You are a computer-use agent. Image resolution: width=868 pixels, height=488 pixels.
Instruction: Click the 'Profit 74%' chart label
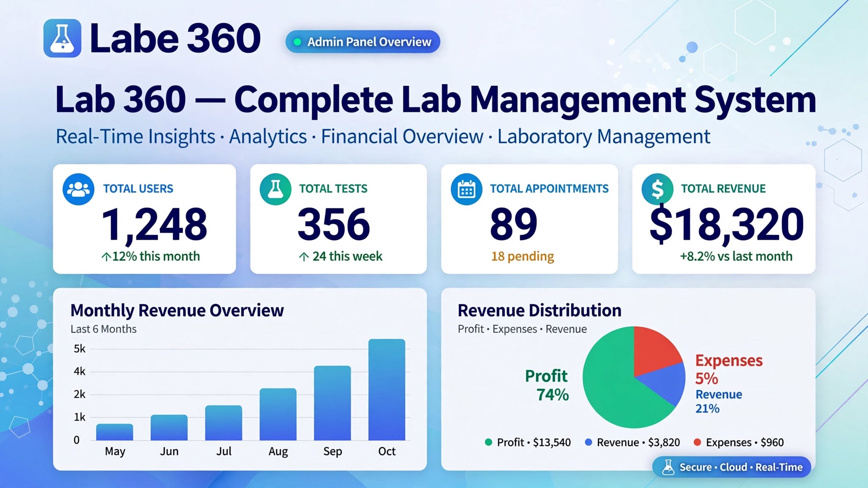pyautogui.click(x=547, y=385)
